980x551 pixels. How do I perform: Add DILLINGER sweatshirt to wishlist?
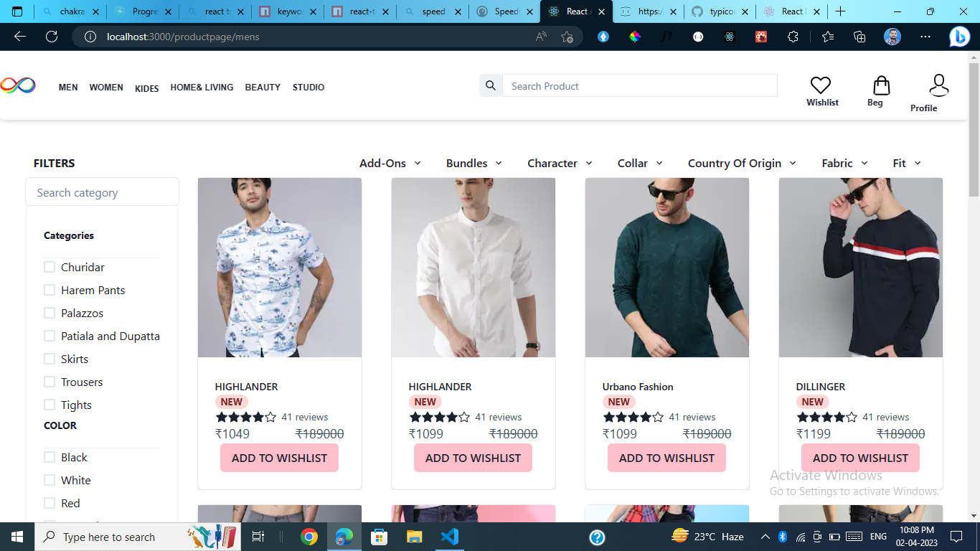click(x=860, y=458)
